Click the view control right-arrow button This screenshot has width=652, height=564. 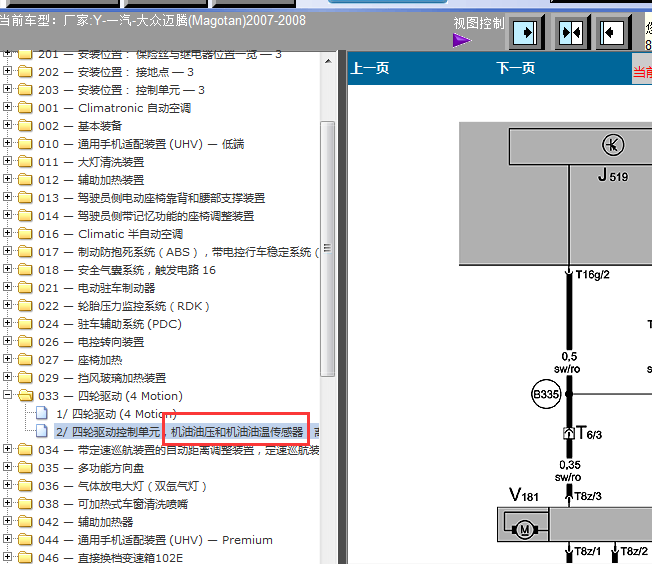pos(526,32)
